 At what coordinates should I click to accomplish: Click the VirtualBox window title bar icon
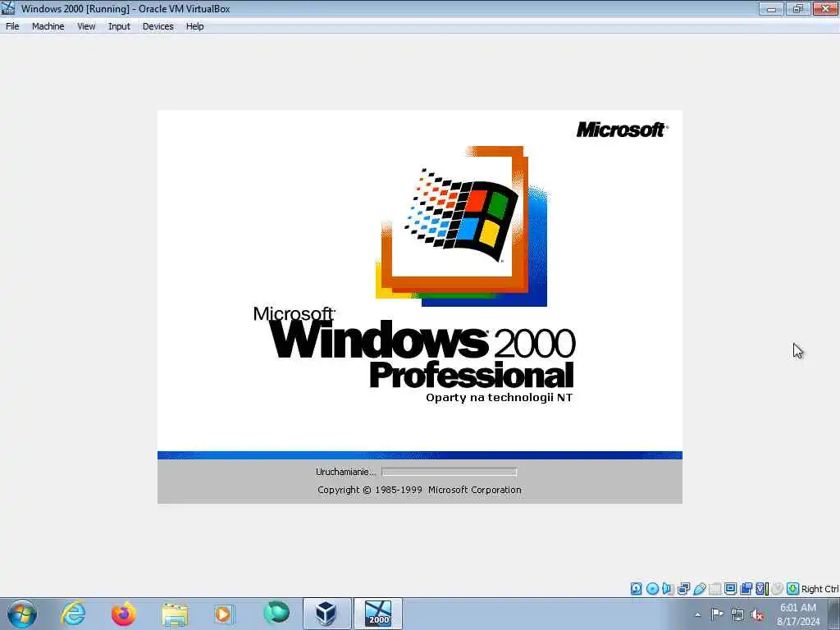coord(8,8)
